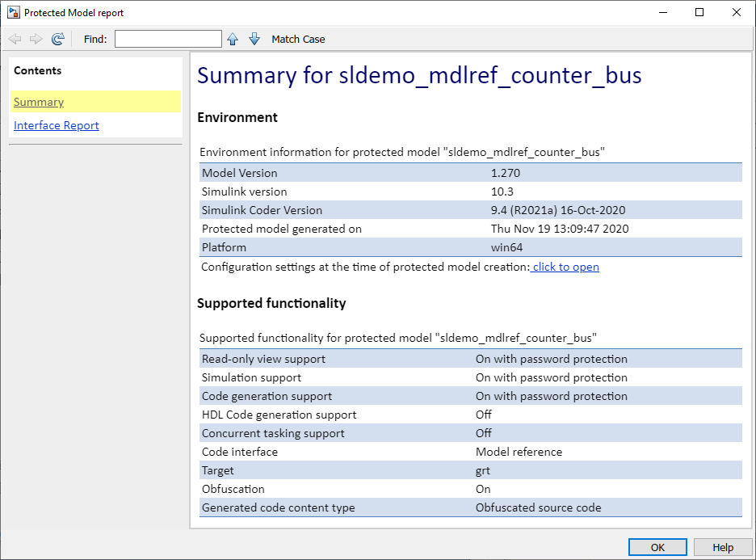The width and height of the screenshot is (756, 560).
Task: Open the Summary contents link
Action: [39, 102]
